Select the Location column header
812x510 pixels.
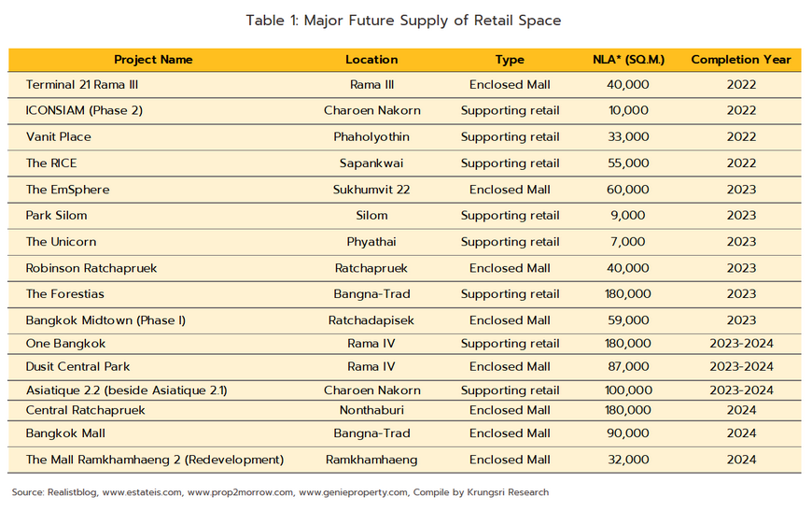pyautogui.click(x=371, y=60)
